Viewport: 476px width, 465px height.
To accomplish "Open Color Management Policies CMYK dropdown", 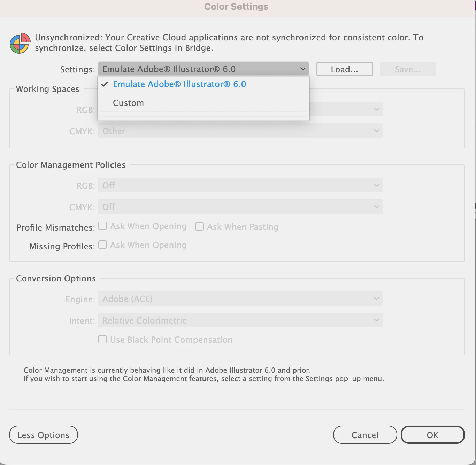I will point(240,207).
